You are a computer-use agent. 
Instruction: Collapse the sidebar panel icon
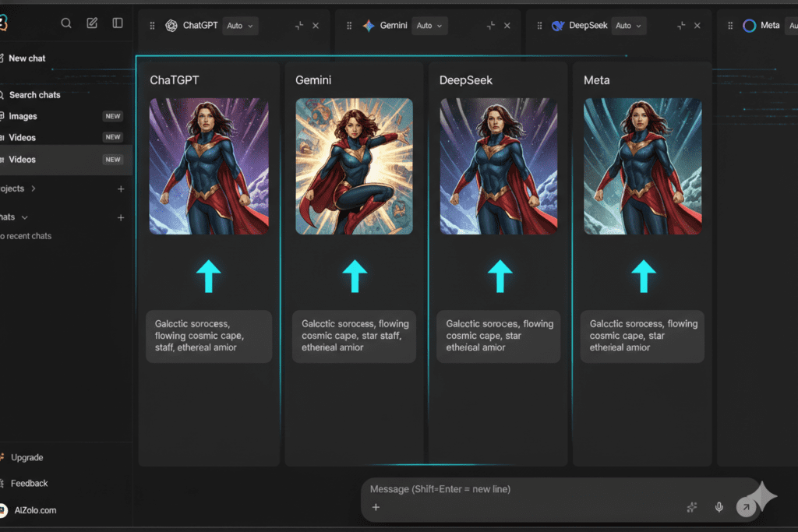[x=118, y=23]
